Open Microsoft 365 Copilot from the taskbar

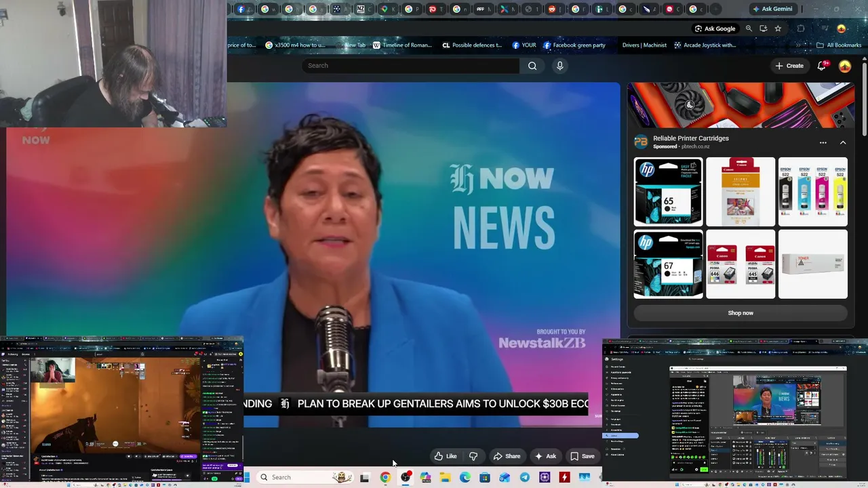(x=425, y=478)
